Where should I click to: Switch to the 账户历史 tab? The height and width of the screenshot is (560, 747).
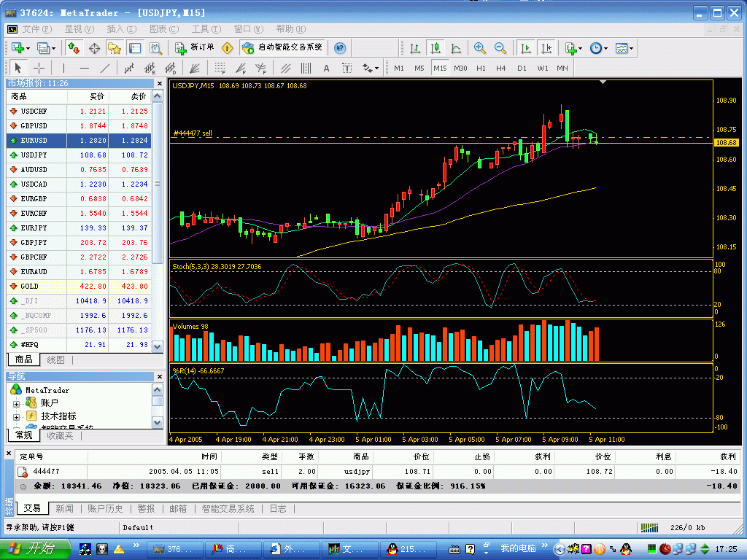(104, 509)
